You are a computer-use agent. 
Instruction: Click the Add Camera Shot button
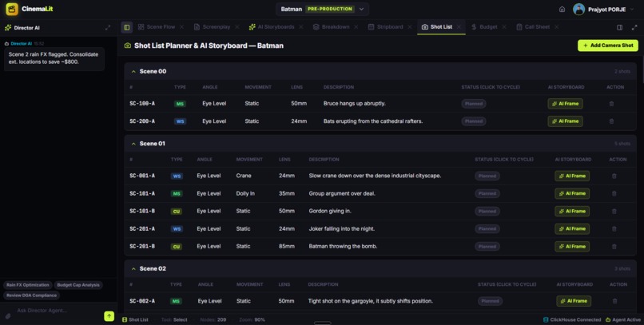pyautogui.click(x=608, y=46)
